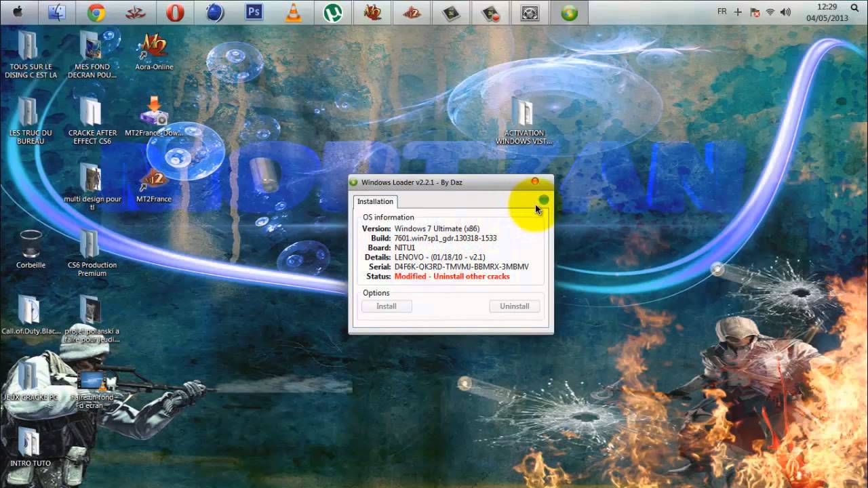The image size is (868, 488).
Task: Select the MES FOND DECRAN folder
Action: 92,54
